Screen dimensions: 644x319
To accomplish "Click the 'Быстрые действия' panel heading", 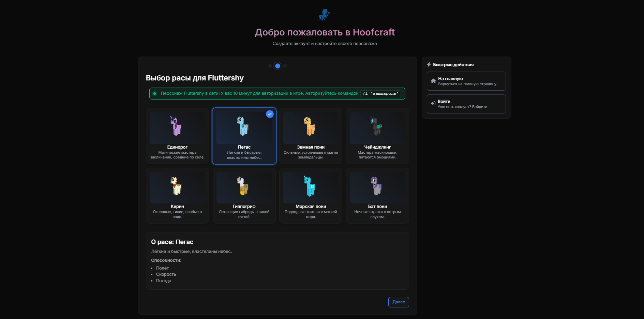I will click(x=453, y=65).
